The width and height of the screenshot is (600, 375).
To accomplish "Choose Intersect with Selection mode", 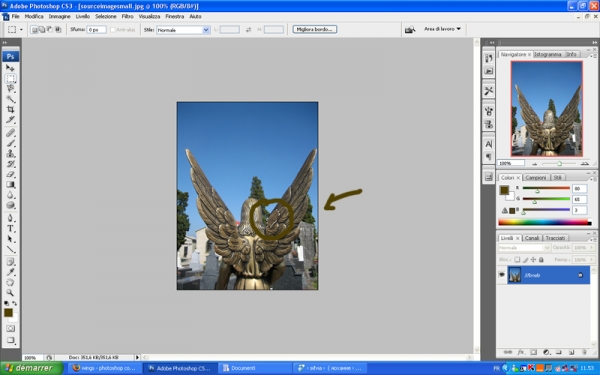I will 58,29.
